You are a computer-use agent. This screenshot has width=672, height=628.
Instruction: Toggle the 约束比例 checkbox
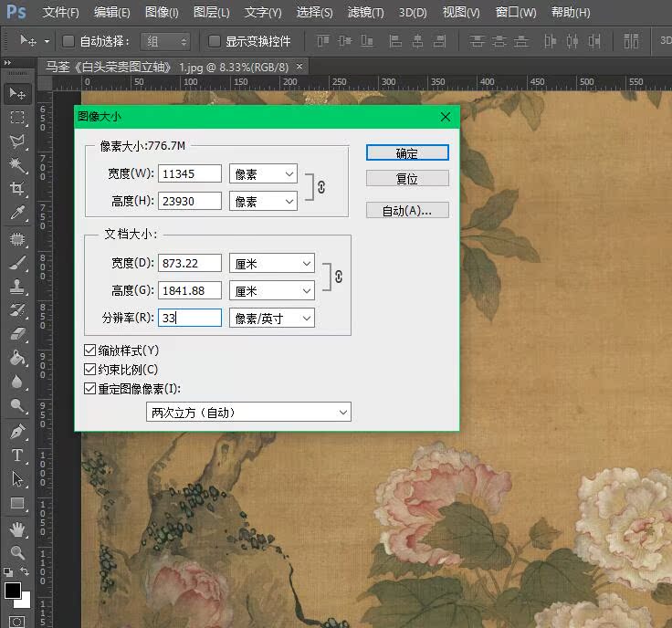[x=89, y=370]
